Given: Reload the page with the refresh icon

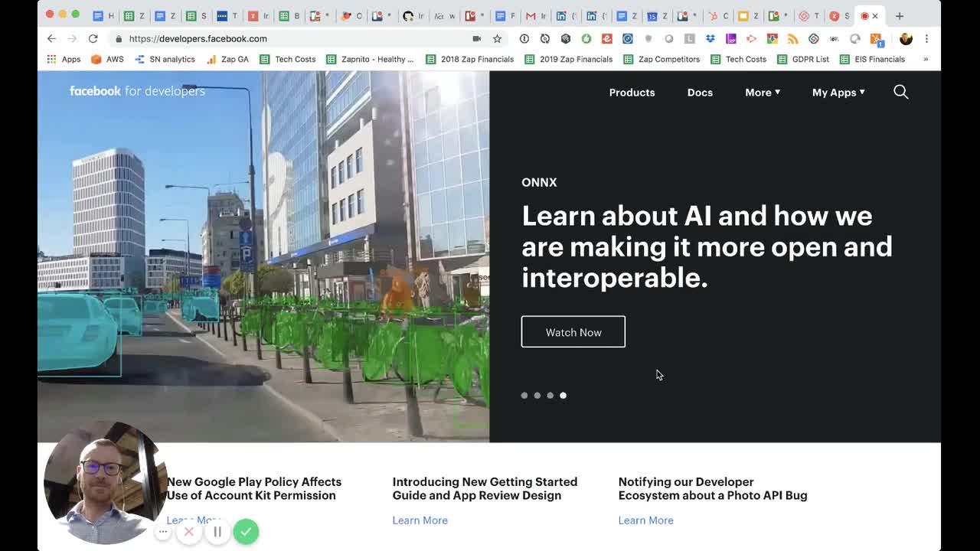Looking at the screenshot, I should pos(93,38).
